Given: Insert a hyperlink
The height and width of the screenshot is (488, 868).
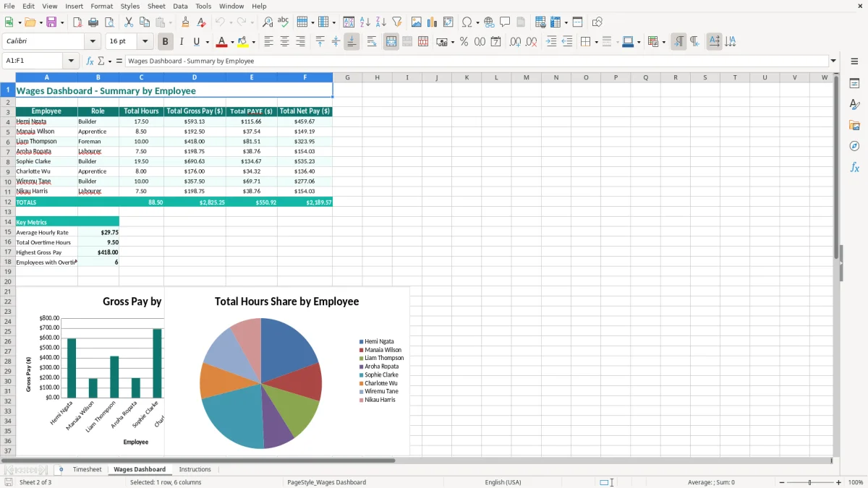Looking at the screenshot, I should [x=489, y=22].
